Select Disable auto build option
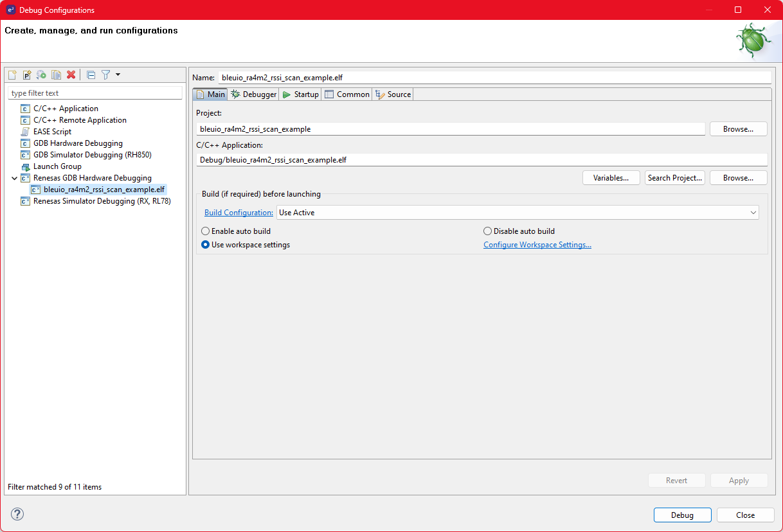The width and height of the screenshot is (783, 532). (487, 231)
